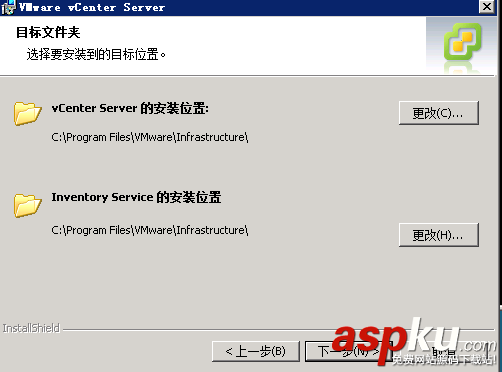Click the folder icon beside vCenter Server location
Screen dimensions: 502x372
[x=28, y=113]
